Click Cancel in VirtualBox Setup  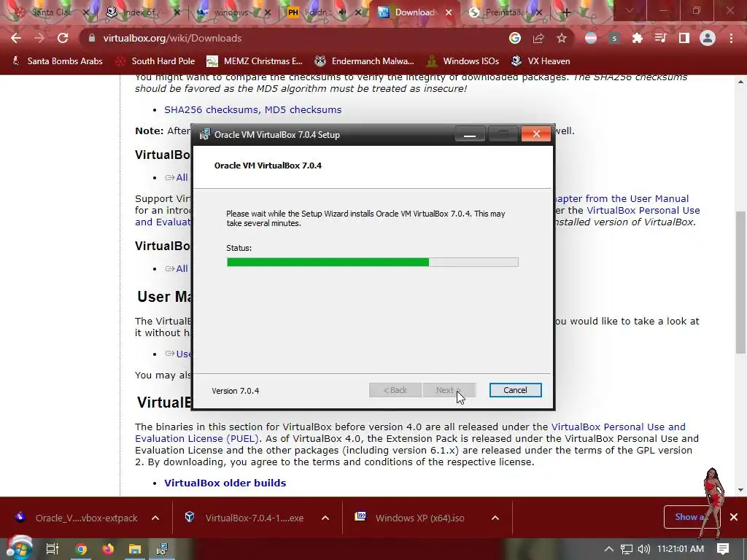tap(515, 390)
